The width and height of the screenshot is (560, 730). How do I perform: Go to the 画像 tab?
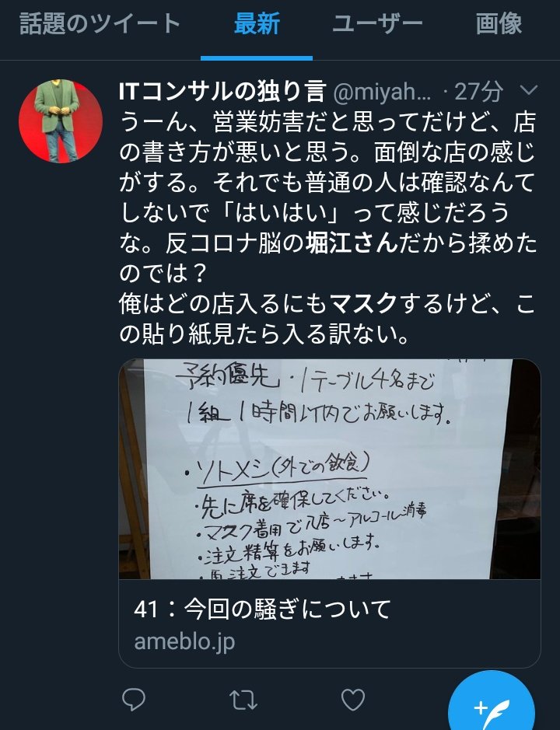point(499,24)
